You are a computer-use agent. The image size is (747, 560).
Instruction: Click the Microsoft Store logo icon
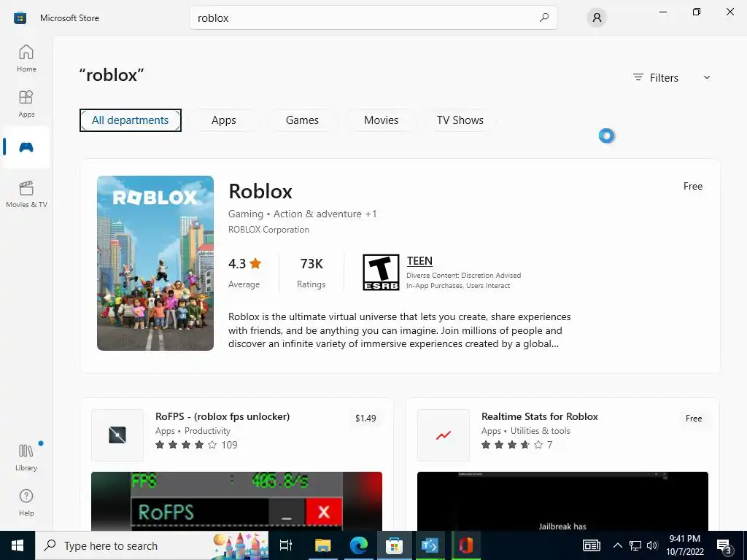click(20, 18)
